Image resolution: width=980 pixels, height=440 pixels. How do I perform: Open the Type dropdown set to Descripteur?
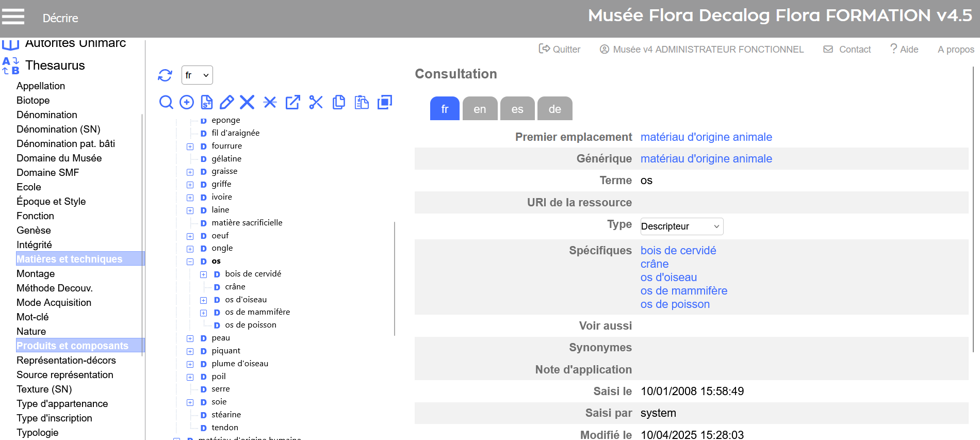click(x=681, y=226)
